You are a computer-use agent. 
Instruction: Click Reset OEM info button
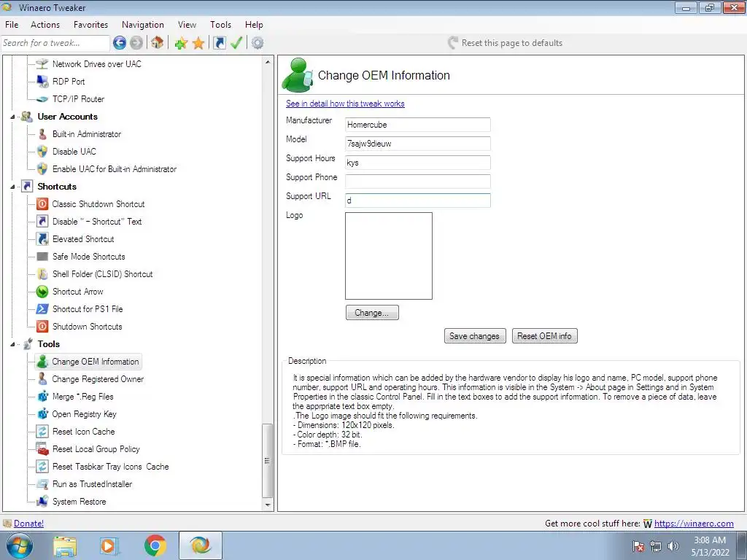544,336
